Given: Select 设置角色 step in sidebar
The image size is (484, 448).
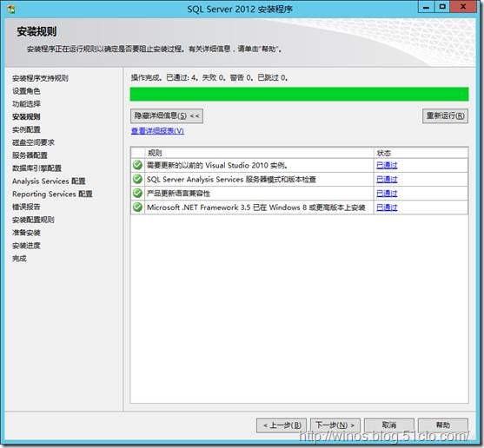Looking at the screenshot, I should [26, 91].
